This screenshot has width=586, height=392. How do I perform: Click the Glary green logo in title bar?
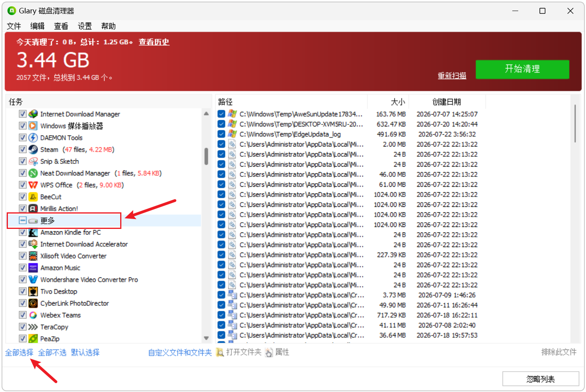pyautogui.click(x=11, y=11)
